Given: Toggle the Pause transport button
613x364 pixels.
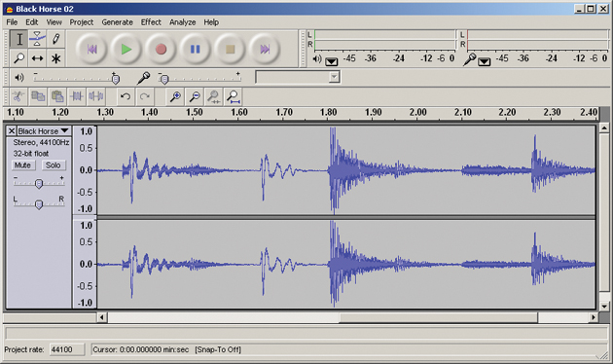Looking at the screenshot, I should coord(195,50).
